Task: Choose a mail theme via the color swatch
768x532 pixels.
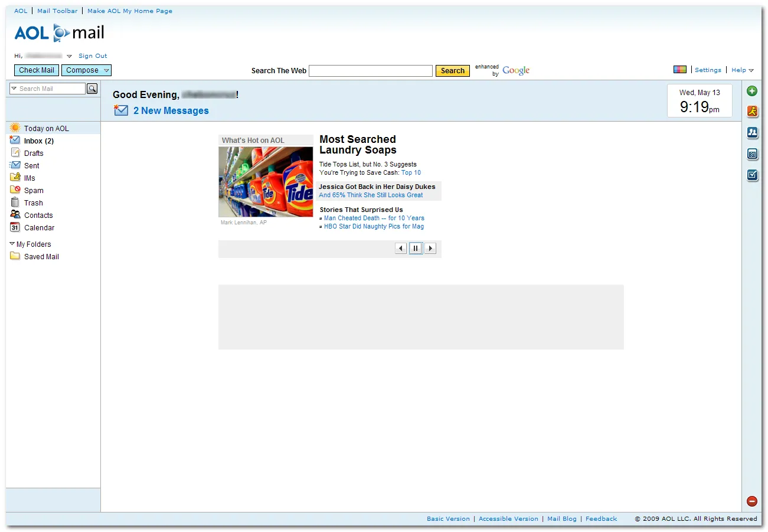Action: [x=680, y=69]
